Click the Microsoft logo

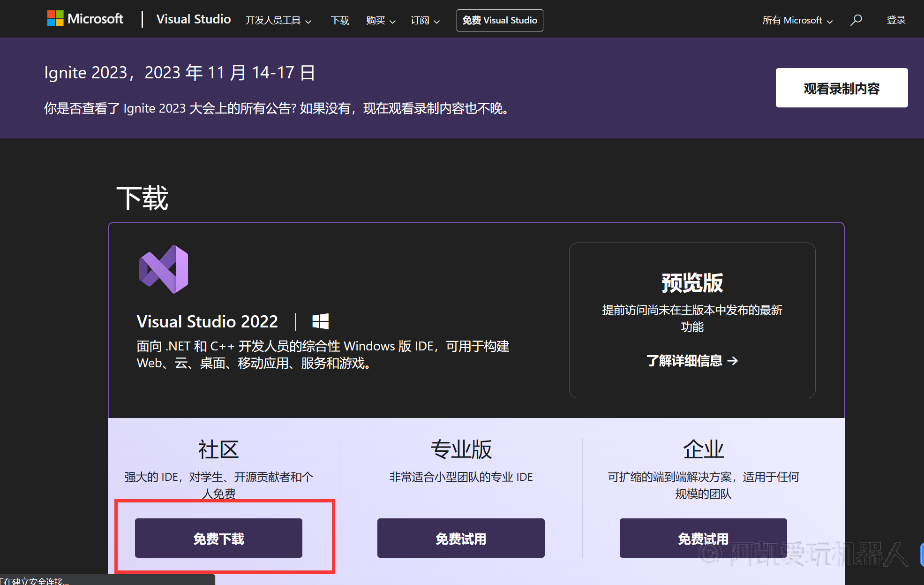point(85,19)
